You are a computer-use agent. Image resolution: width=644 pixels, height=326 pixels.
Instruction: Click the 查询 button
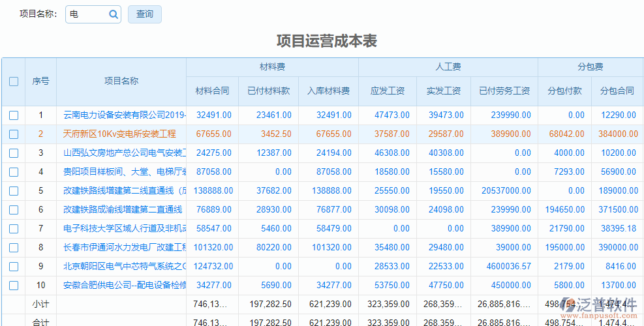144,14
